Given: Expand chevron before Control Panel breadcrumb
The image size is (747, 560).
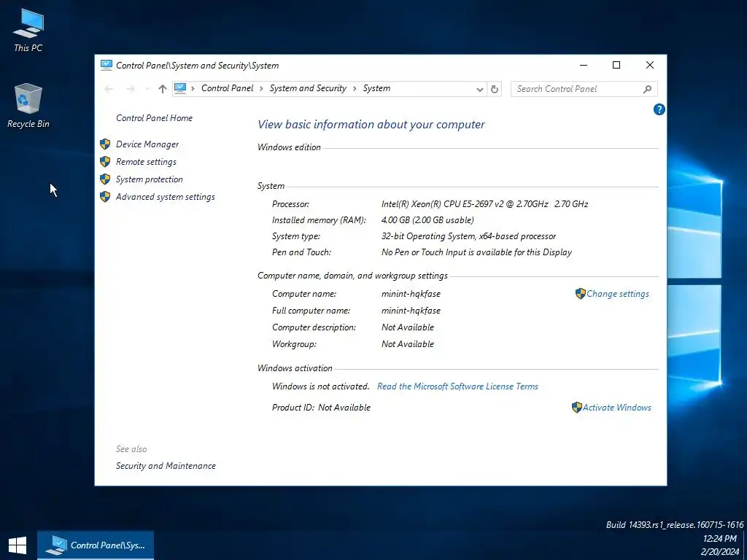Looking at the screenshot, I should [193, 88].
